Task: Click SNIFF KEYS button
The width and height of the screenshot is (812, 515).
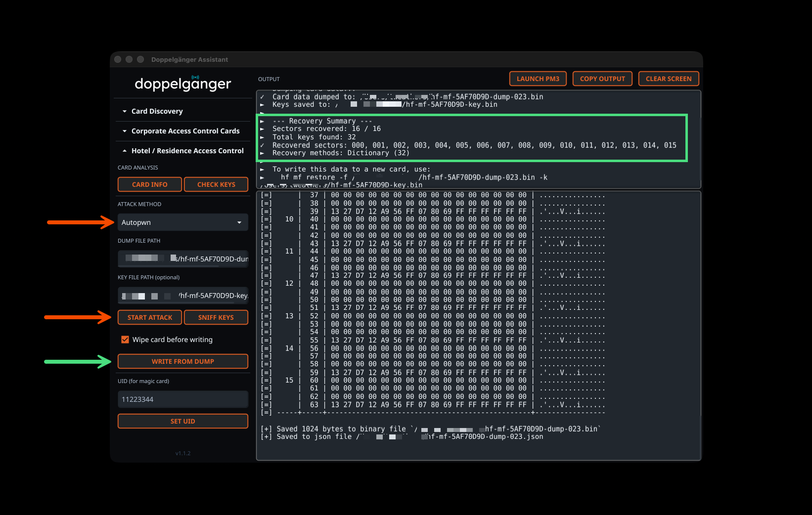Action: (216, 317)
